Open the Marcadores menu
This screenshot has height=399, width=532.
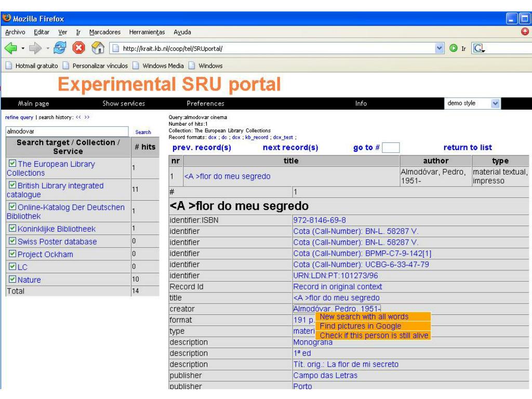[105, 32]
